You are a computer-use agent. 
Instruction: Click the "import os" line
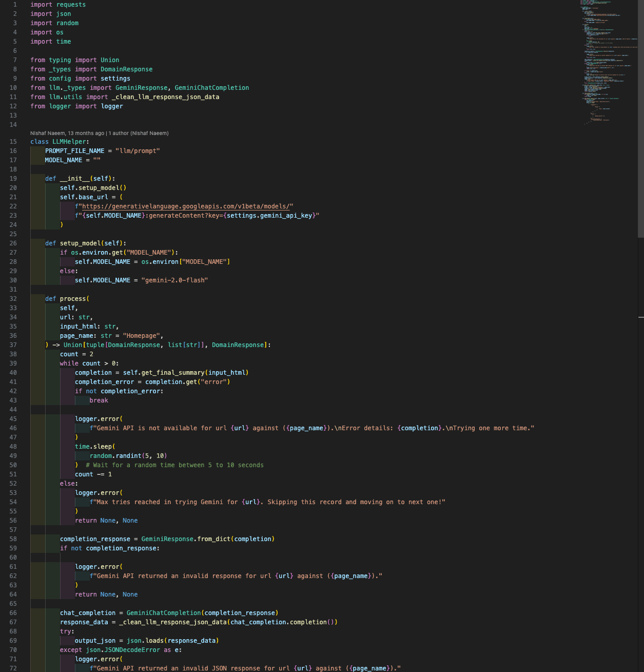[x=47, y=32]
